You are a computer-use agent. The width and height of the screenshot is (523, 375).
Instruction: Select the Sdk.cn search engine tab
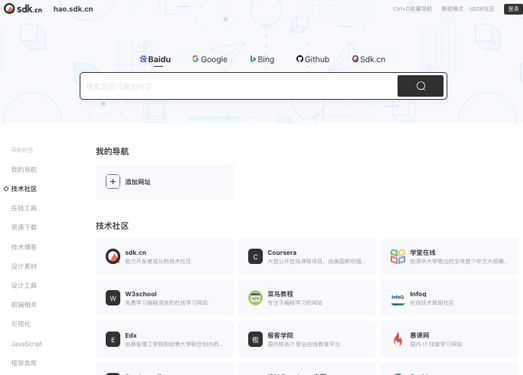tap(369, 59)
